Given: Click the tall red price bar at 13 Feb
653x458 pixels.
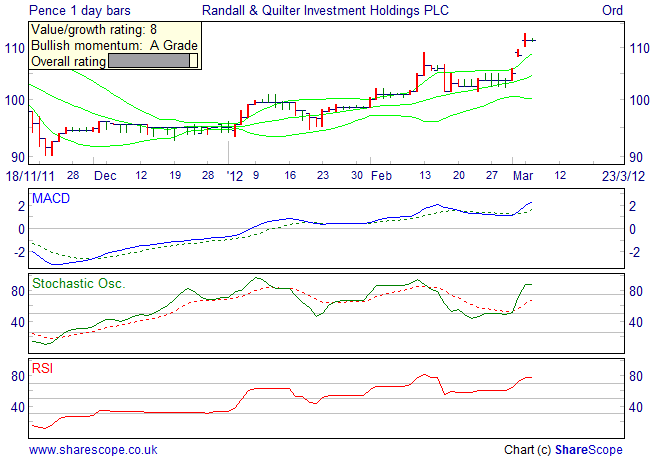Looking at the screenshot, I should pyautogui.click(x=424, y=64).
